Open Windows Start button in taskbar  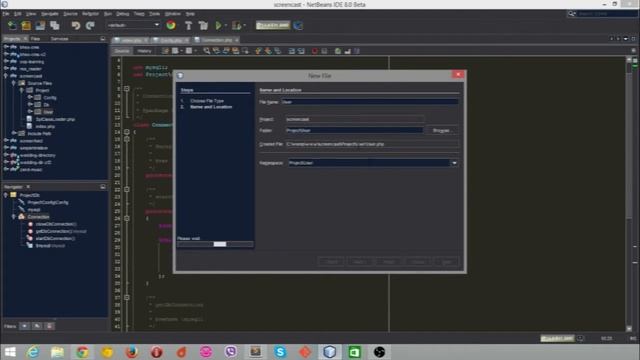pyautogui.click(x=9, y=352)
